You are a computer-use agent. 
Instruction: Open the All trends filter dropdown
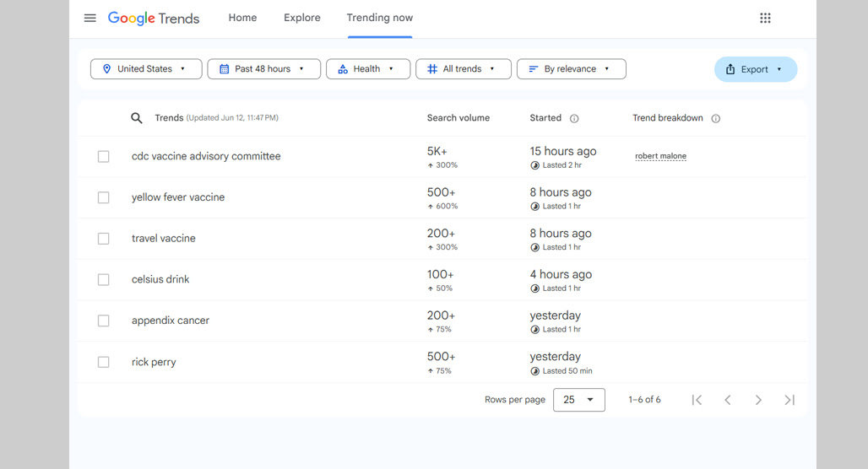464,69
